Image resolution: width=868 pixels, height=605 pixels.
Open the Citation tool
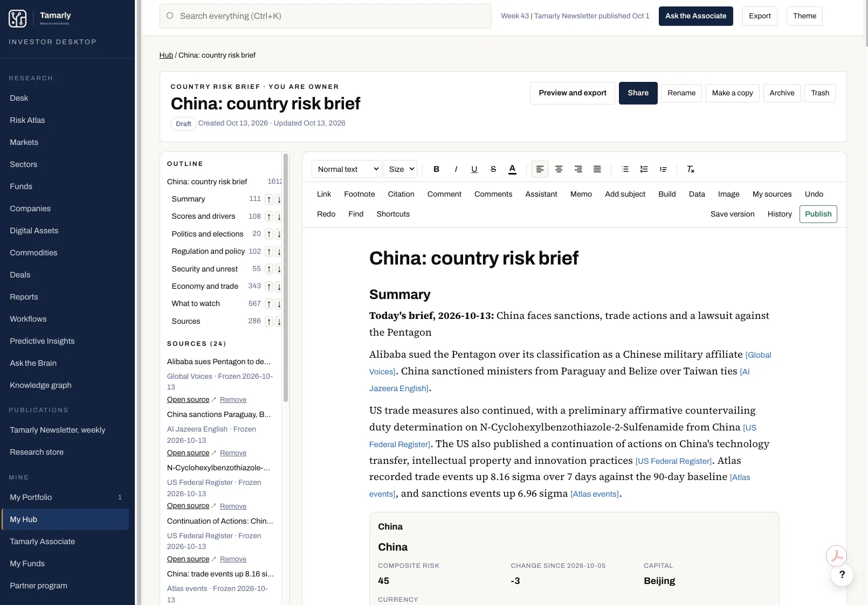401,194
